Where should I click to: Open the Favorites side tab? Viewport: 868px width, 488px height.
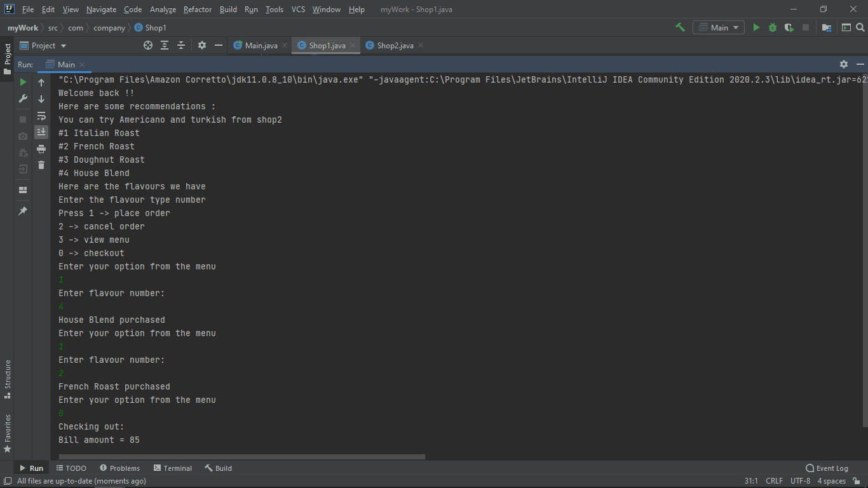[x=8, y=433]
